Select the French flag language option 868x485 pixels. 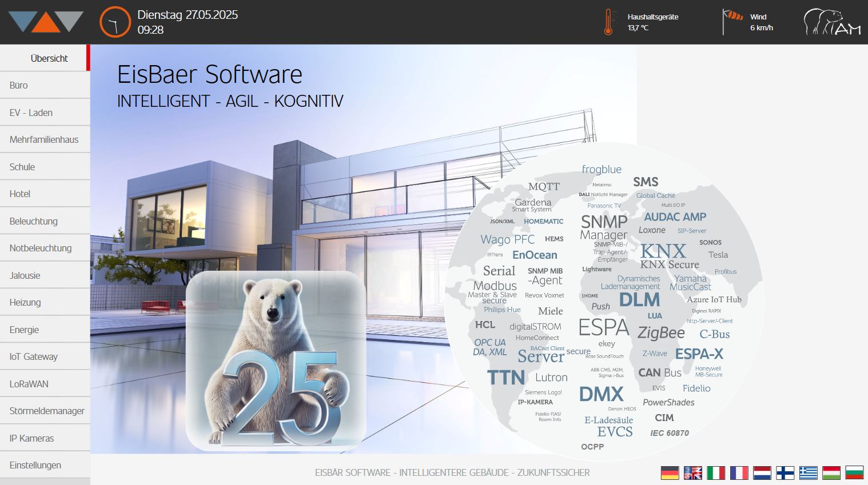click(739, 473)
